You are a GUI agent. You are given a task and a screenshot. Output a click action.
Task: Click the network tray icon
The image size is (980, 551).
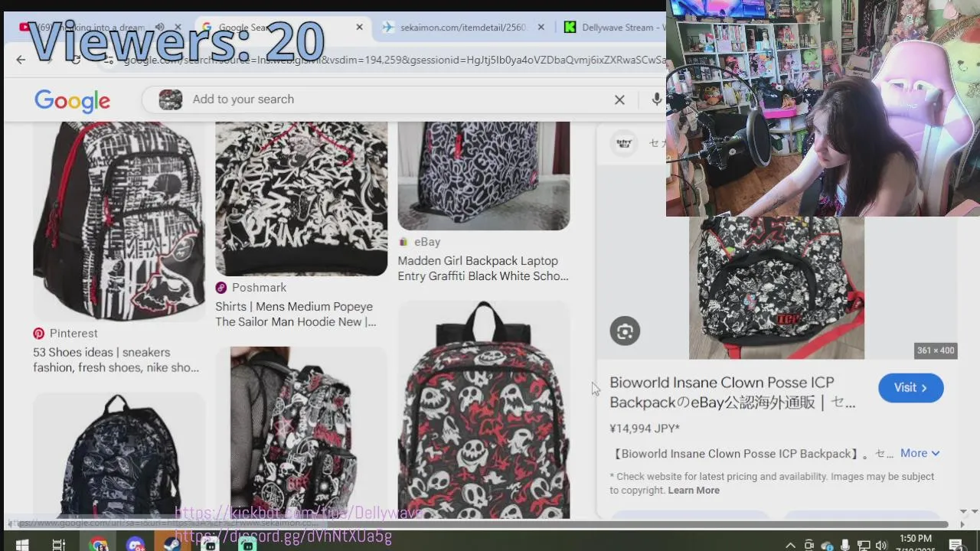pos(863,545)
